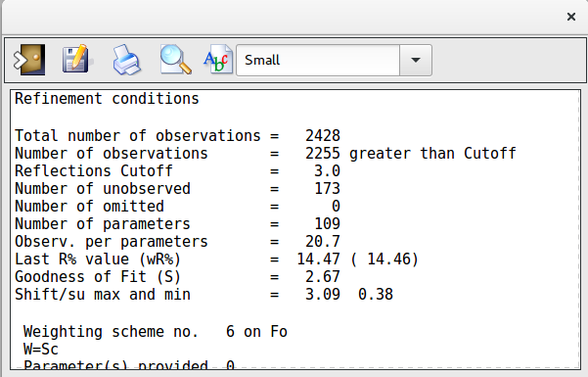The width and height of the screenshot is (588, 377).
Task: Click the Reflections Cutoff value 3.0
Action: pos(327,170)
